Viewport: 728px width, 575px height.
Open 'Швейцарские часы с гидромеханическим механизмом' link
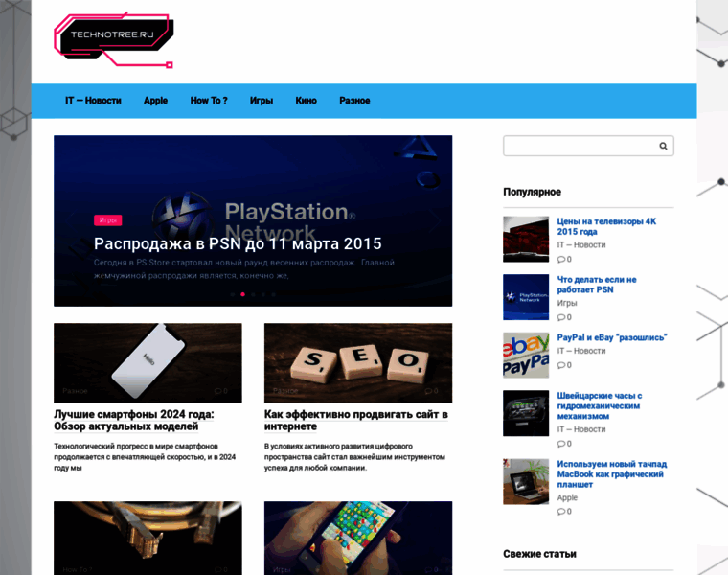pyautogui.click(x=600, y=406)
